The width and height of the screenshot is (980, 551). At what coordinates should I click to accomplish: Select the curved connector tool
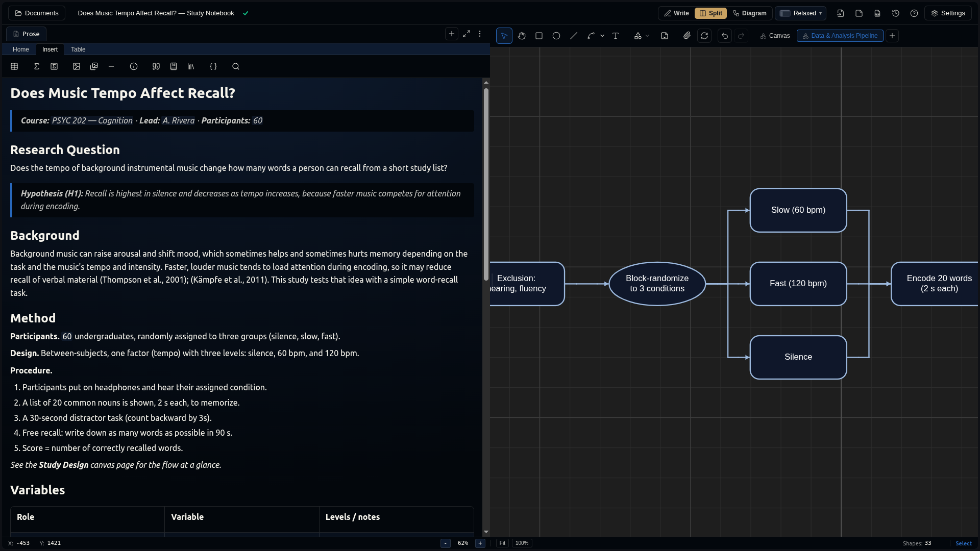click(x=591, y=36)
